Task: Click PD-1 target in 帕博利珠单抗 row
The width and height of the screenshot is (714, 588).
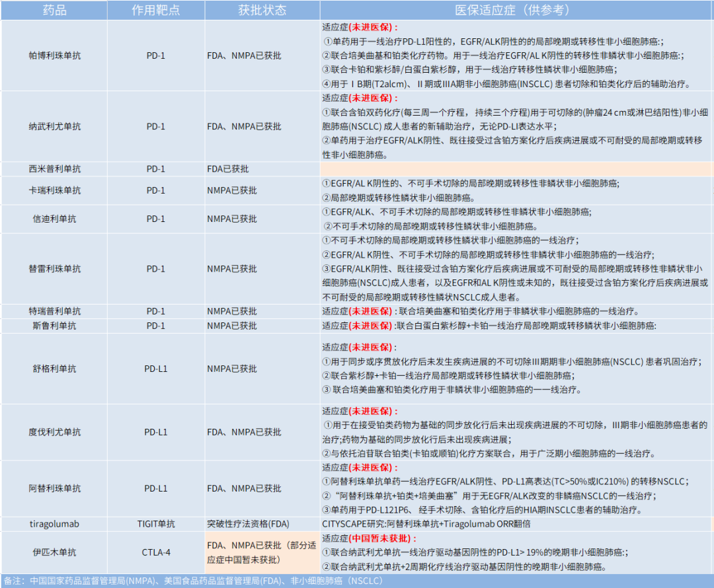Action: coord(156,55)
